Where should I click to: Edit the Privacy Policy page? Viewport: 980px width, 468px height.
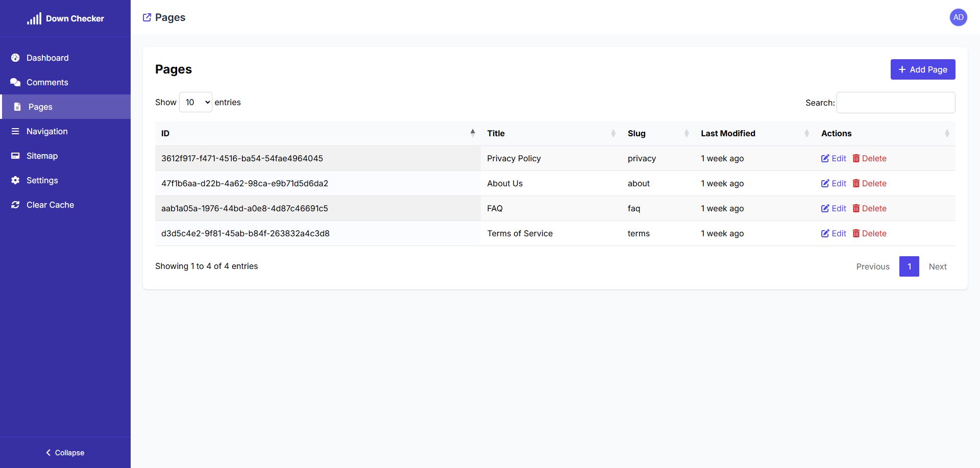click(834, 158)
